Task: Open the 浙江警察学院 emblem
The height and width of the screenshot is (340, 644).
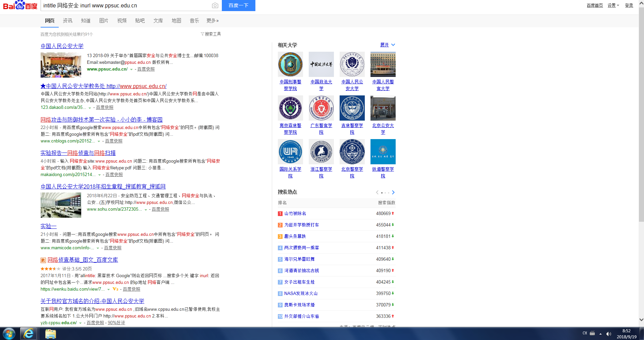Action: click(321, 152)
